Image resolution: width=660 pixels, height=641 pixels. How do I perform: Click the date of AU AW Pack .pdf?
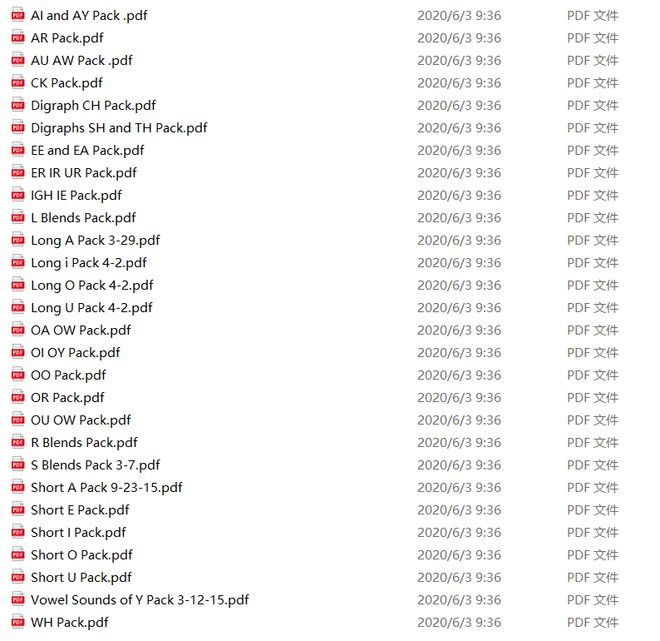pos(459,61)
